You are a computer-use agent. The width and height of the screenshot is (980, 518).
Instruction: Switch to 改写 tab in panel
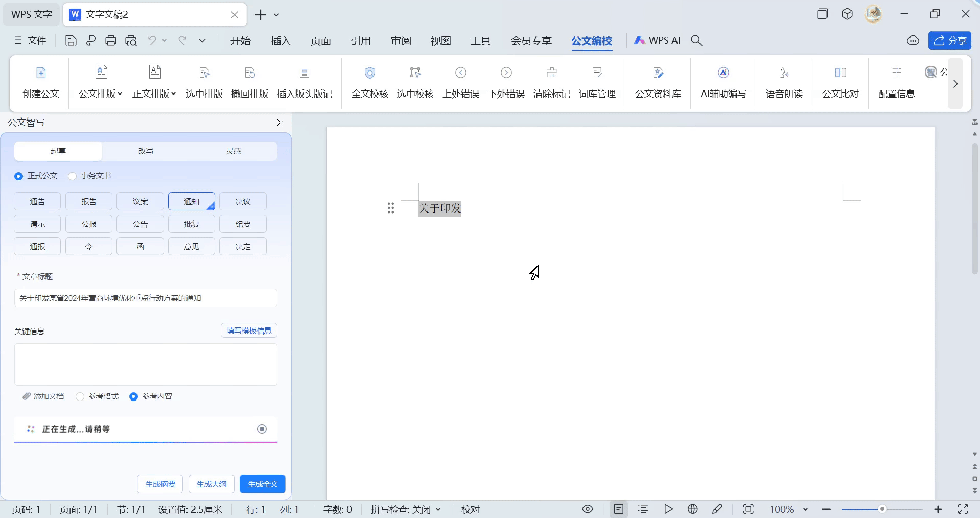click(x=146, y=151)
